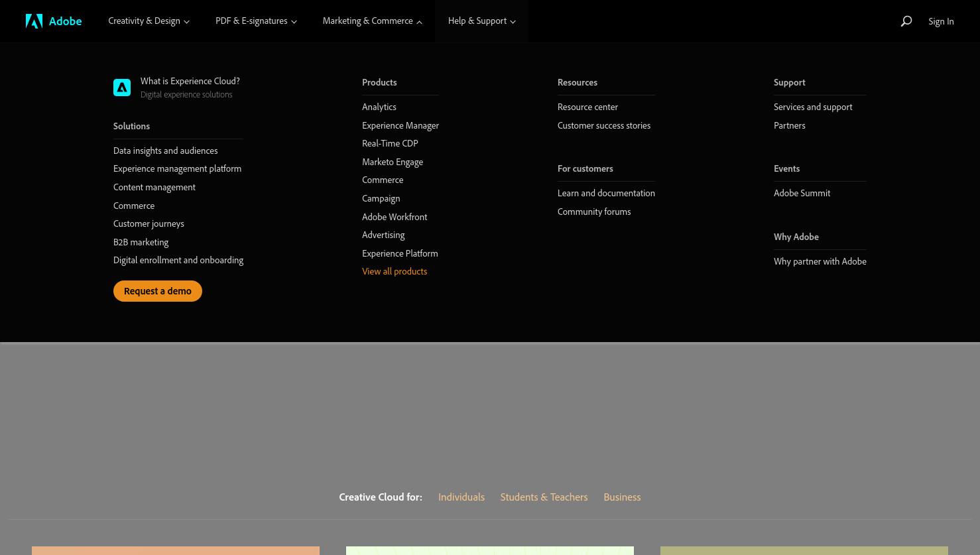This screenshot has width=980, height=555.
Task: Click the For customers heading
Action: (x=585, y=168)
